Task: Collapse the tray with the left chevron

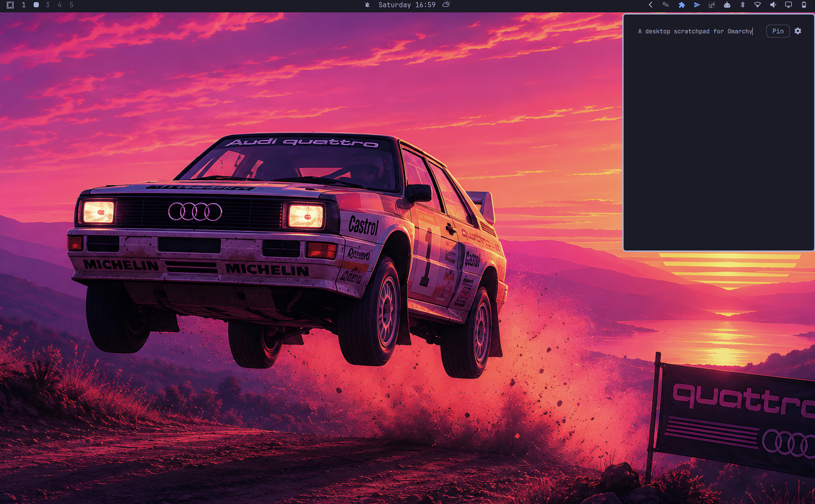Action: 650,5
